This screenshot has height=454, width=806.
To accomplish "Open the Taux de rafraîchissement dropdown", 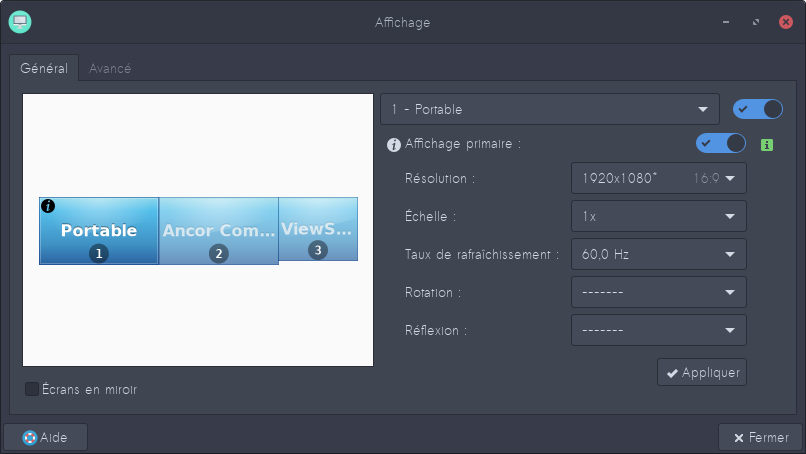I will click(658, 254).
